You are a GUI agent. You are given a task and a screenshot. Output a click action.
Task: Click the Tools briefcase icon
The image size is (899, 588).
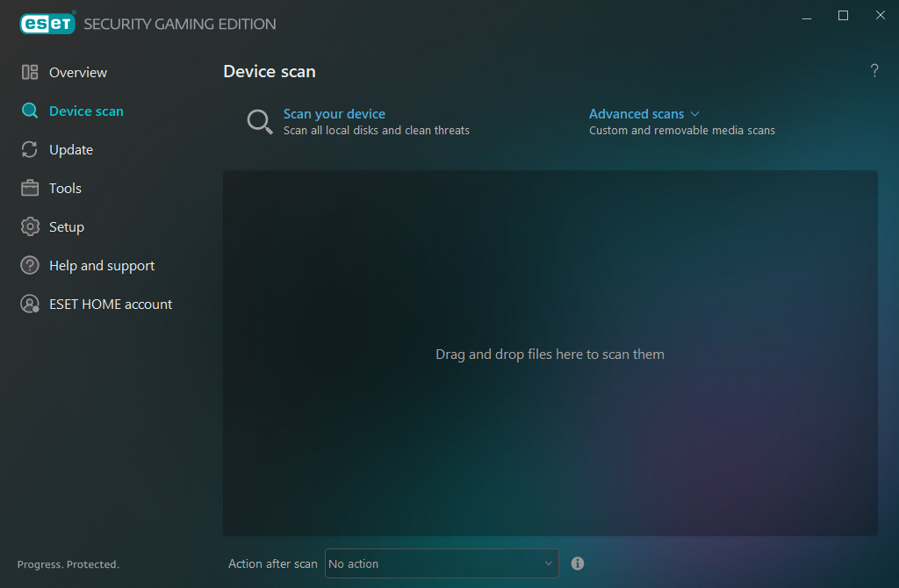(x=30, y=188)
